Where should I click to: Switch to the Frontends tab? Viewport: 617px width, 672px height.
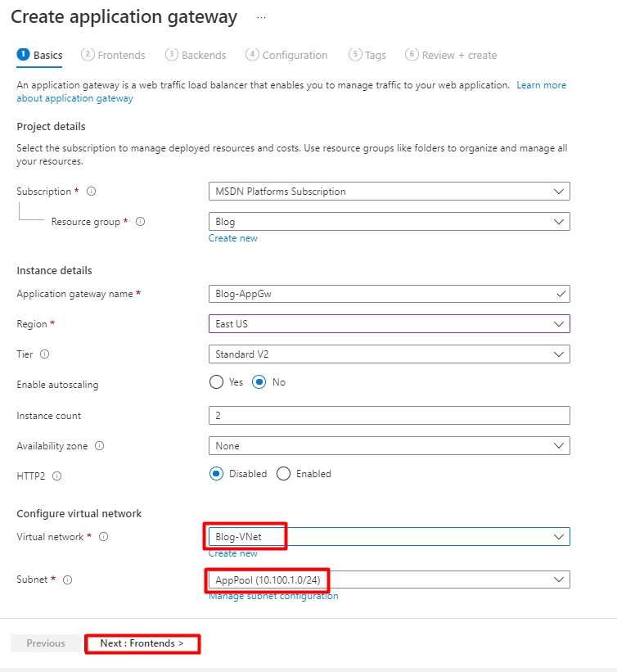point(114,56)
